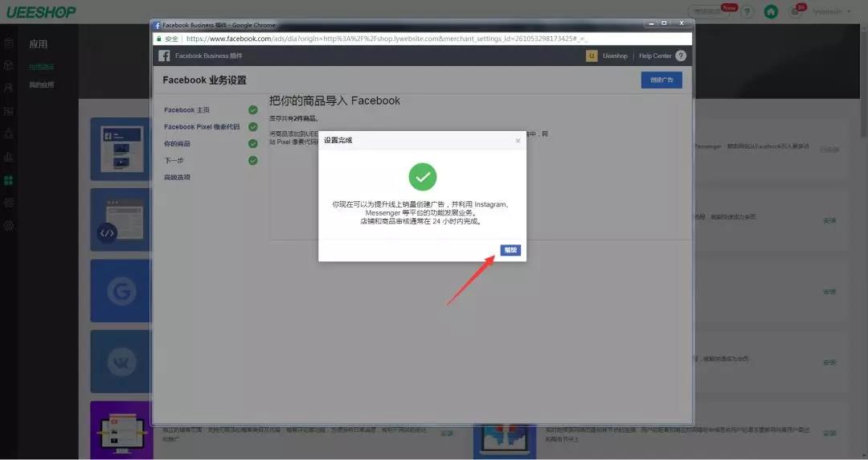Click green check beside 下一步
868x460 pixels.
(x=253, y=160)
